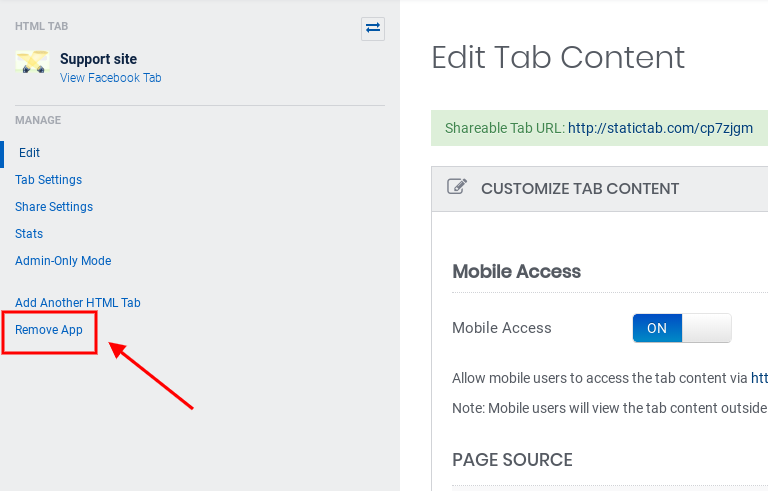Click the Support site title
The height and width of the screenshot is (491, 768).
pos(98,59)
